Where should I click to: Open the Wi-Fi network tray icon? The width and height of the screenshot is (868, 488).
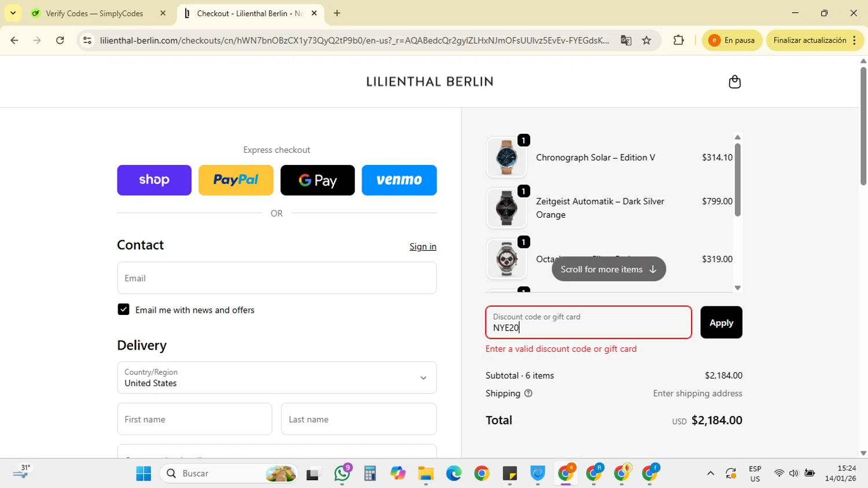click(779, 474)
